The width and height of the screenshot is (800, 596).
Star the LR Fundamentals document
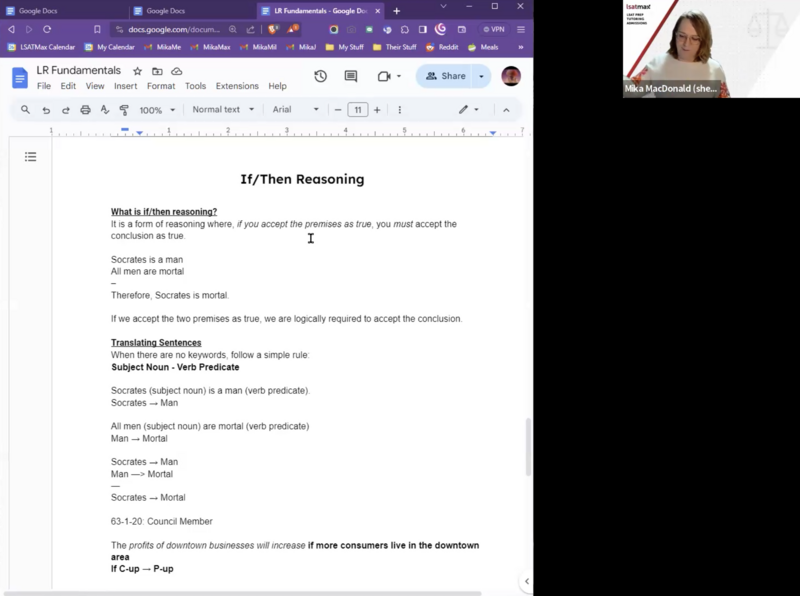(137, 71)
